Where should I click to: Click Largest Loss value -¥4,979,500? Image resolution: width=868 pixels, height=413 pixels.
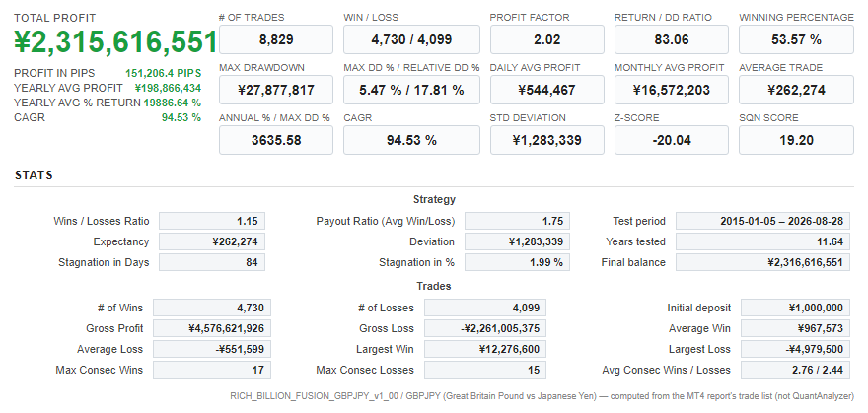(x=795, y=349)
